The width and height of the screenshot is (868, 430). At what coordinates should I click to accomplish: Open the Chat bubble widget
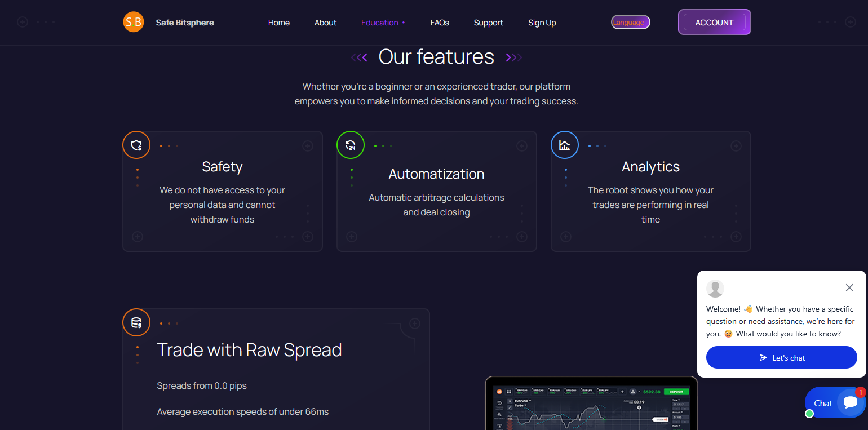click(835, 402)
